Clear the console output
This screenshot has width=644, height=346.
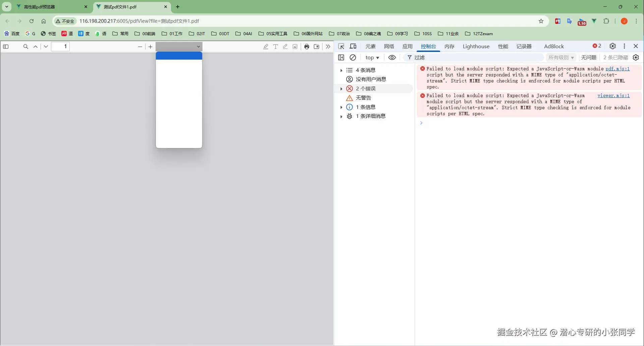(x=353, y=58)
